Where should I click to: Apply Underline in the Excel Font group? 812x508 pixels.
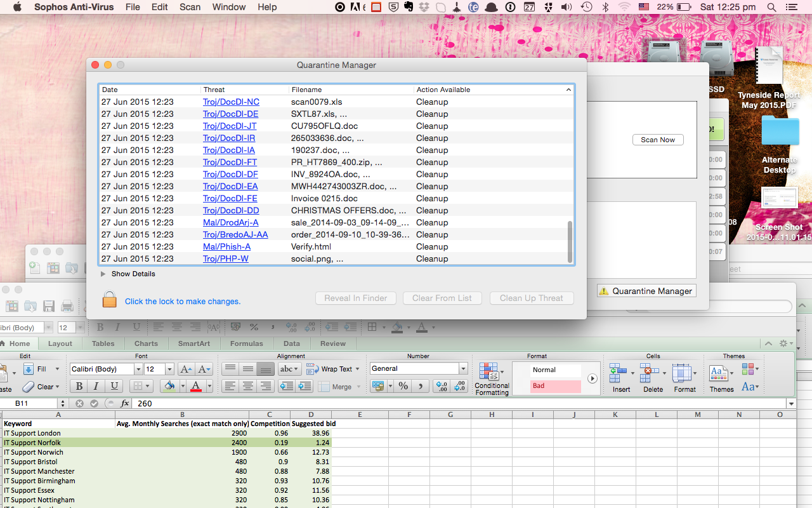coord(114,386)
